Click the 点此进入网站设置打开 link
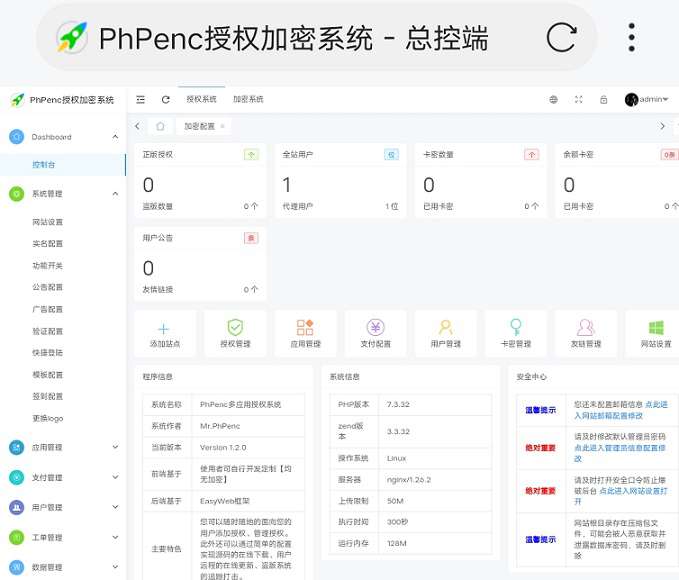This screenshot has height=580, width=679. point(620,496)
